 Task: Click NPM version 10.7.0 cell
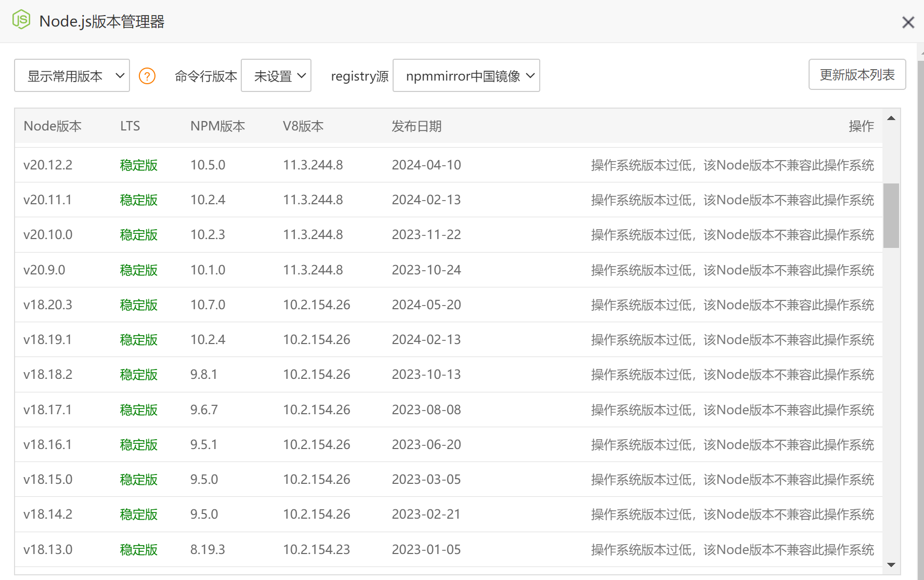[x=207, y=305]
